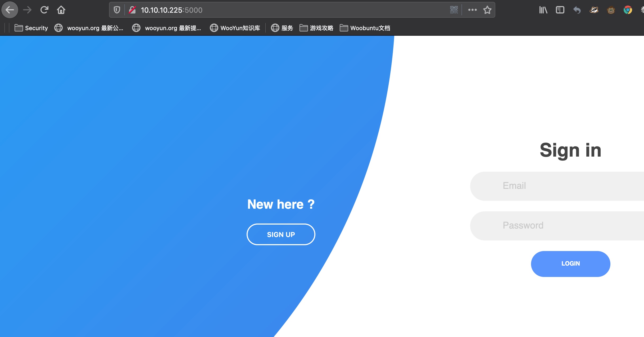Open the tracking protection shield icon
The height and width of the screenshot is (337, 644).
click(117, 10)
